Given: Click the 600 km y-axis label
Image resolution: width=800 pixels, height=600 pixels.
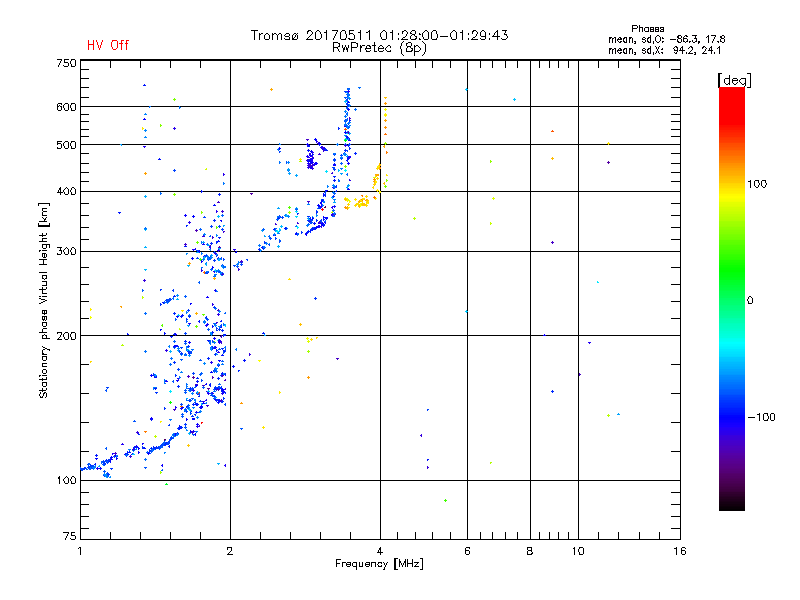Looking at the screenshot, I should pos(66,107).
